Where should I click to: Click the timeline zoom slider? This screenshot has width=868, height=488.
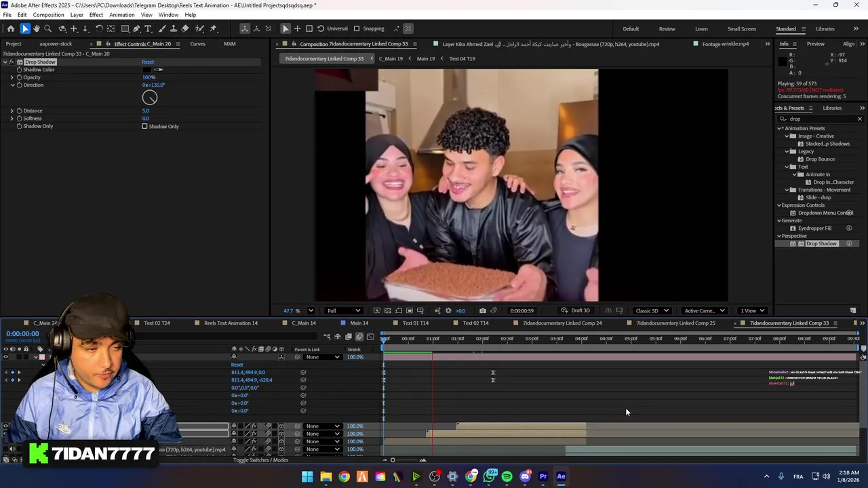(x=393, y=460)
